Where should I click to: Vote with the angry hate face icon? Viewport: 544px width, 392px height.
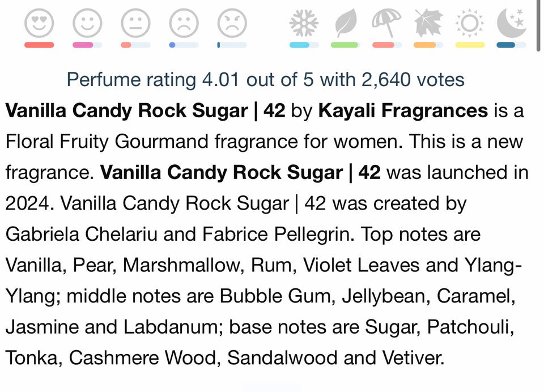click(232, 23)
